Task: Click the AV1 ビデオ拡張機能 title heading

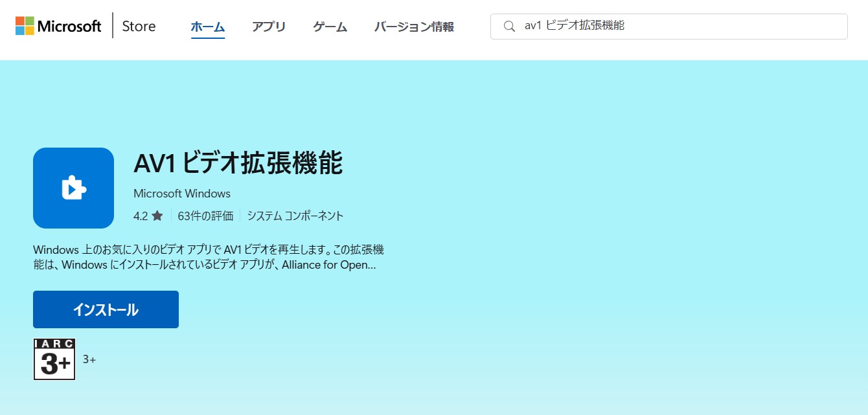Action: [x=238, y=164]
